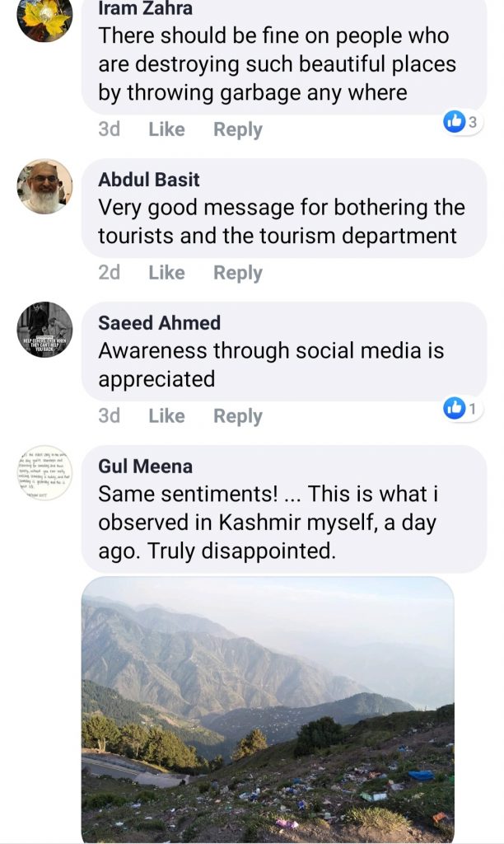The height and width of the screenshot is (844, 504).
Task: View like reaction on Saeed Ahmed's comment
Action: [x=461, y=408]
